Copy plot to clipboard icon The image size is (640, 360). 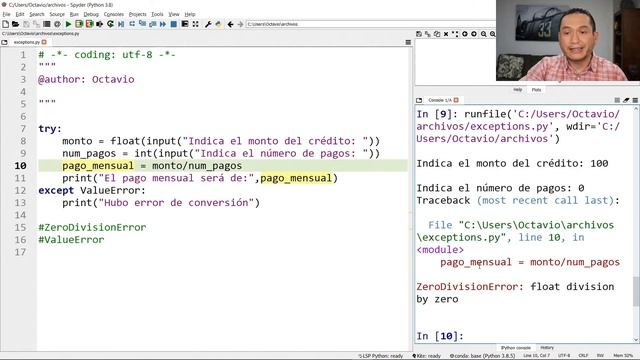pos(437,34)
